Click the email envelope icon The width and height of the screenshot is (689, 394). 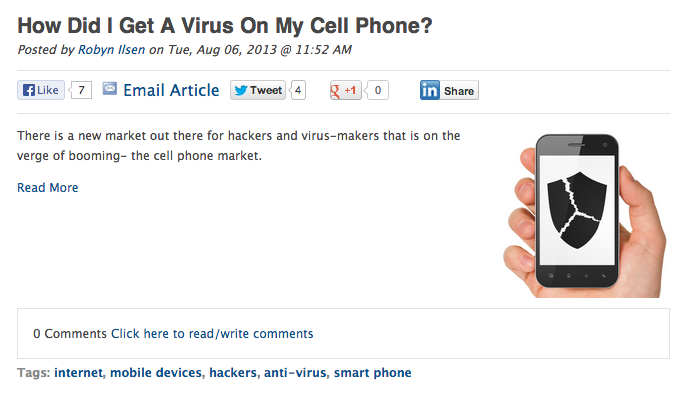(x=109, y=89)
